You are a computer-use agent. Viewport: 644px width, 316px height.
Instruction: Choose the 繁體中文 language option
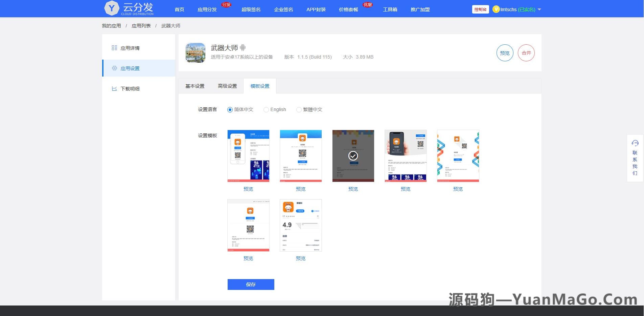pyautogui.click(x=299, y=110)
